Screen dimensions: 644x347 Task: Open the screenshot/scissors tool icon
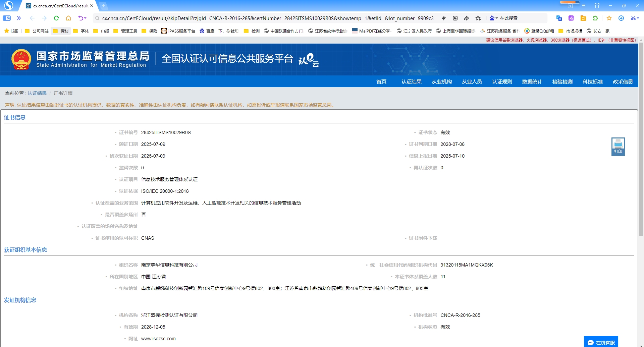(x=633, y=18)
